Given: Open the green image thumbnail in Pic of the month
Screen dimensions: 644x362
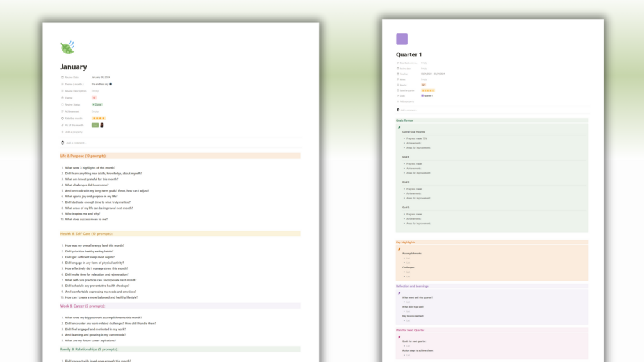Looking at the screenshot, I should tap(95, 125).
